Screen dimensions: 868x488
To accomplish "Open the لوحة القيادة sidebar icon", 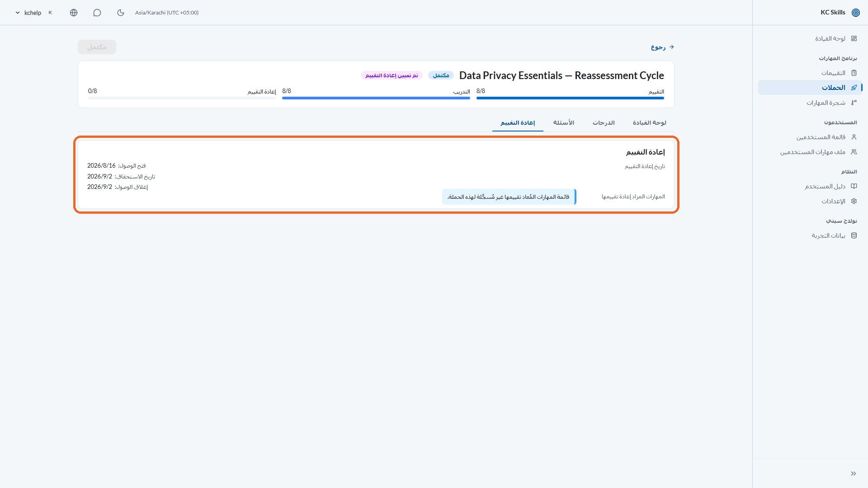I will point(854,38).
